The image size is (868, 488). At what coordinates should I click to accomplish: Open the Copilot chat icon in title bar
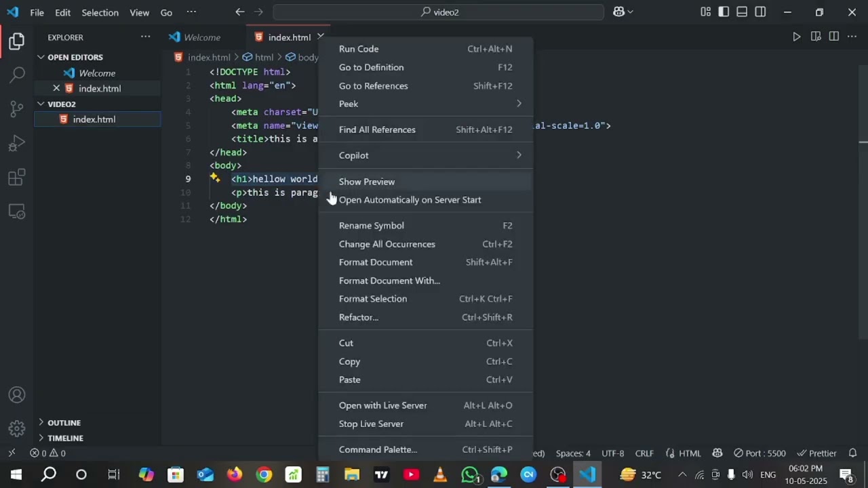[618, 12]
